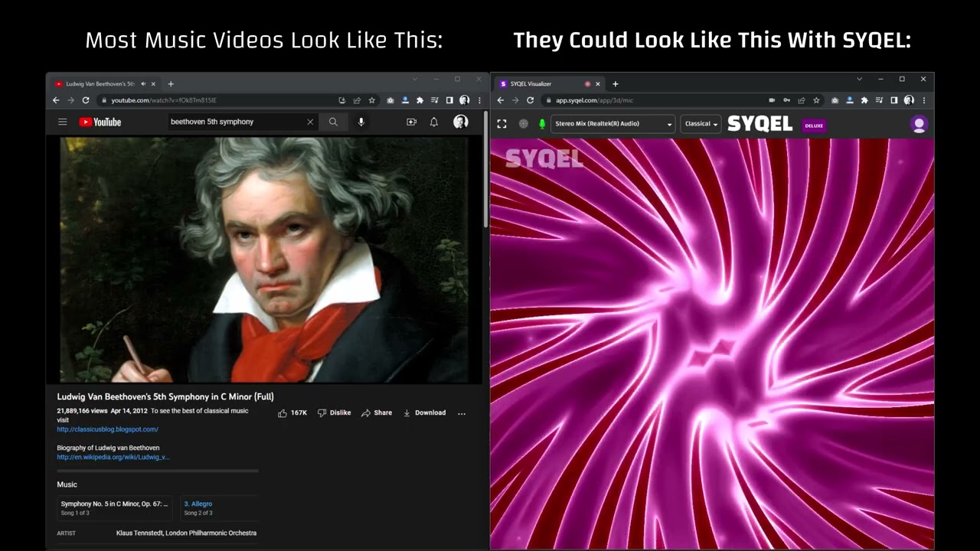Screen dimensions: 980x551
Task: Open the classicusblog.blogspot.com link
Action: [107, 429]
